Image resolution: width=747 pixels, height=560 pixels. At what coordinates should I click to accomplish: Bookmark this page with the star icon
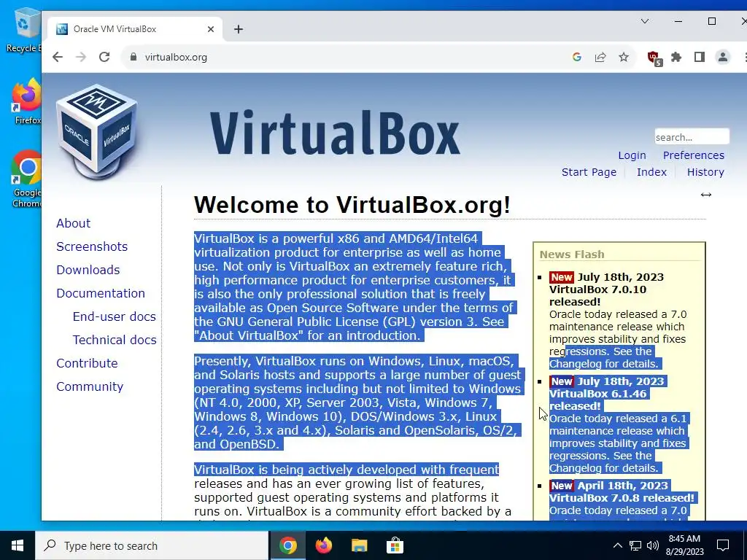pos(624,57)
